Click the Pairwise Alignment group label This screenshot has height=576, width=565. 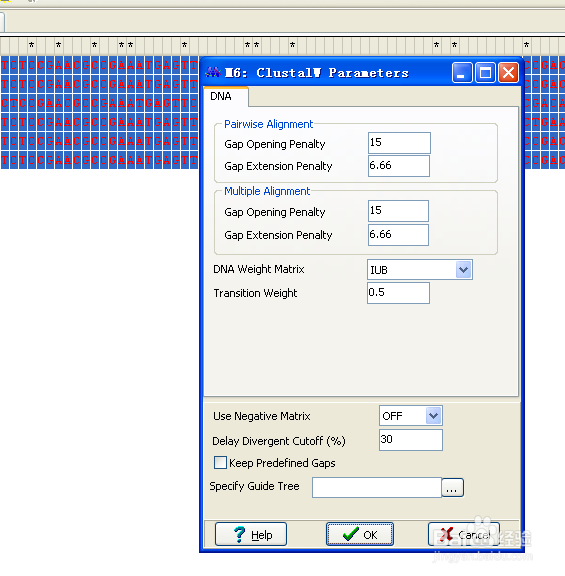(x=269, y=124)
